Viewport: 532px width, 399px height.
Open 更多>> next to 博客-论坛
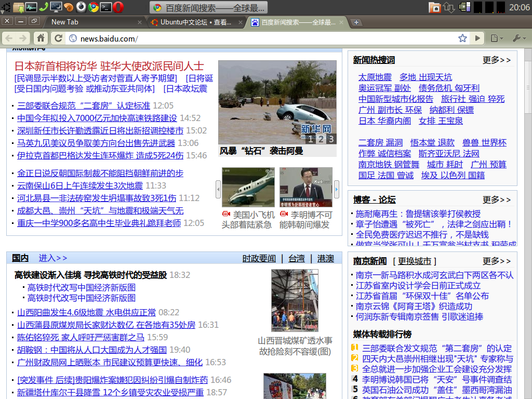(496, 200)
